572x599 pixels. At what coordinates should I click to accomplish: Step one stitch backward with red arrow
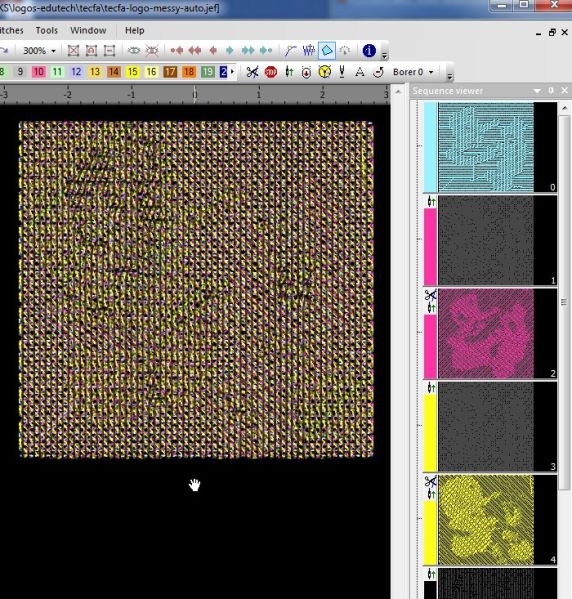(x=213, y=50)
